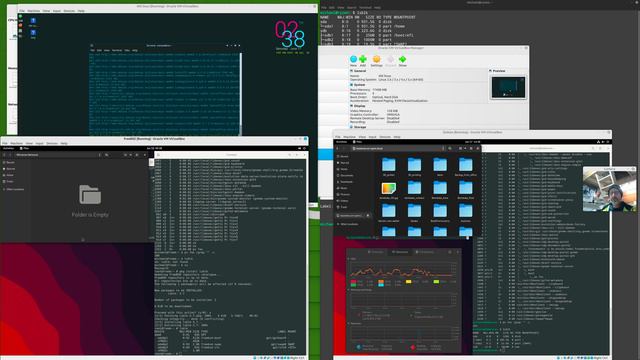Click eject icon for mounted share in sidebar
The image size is (640, 360).
(368, 216)
